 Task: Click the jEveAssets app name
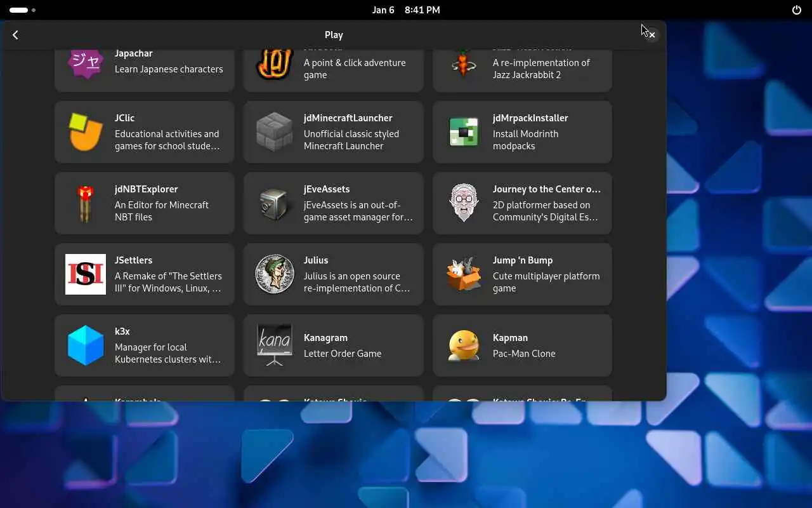pos(327,189)
